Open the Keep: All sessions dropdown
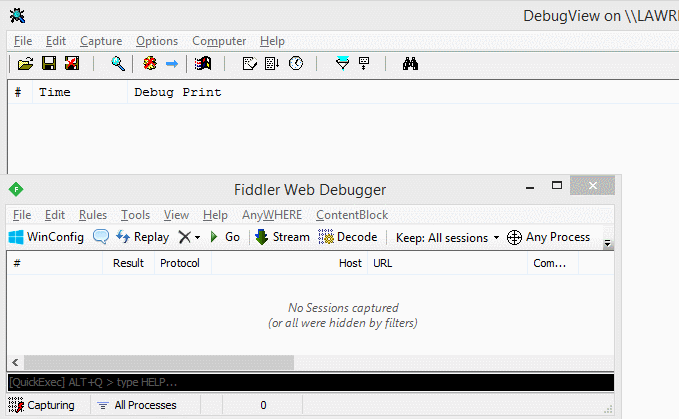 [x=448, y=238]
